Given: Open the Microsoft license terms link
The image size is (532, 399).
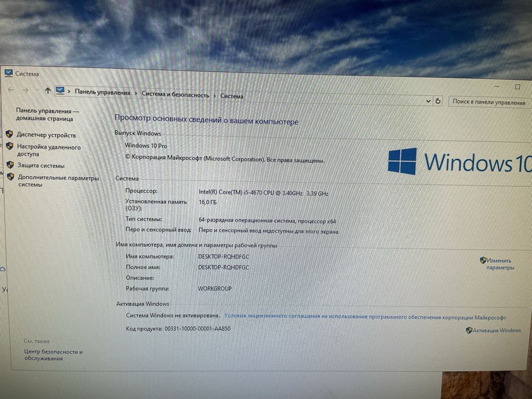Looking at the screenshot, I should [x=365, y=316].
